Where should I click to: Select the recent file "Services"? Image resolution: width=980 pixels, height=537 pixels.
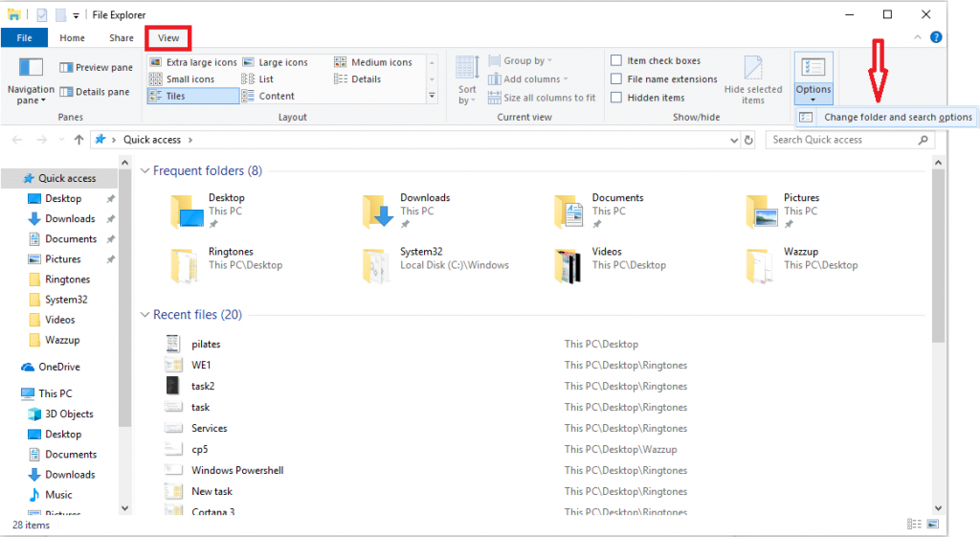click(209, 428)
